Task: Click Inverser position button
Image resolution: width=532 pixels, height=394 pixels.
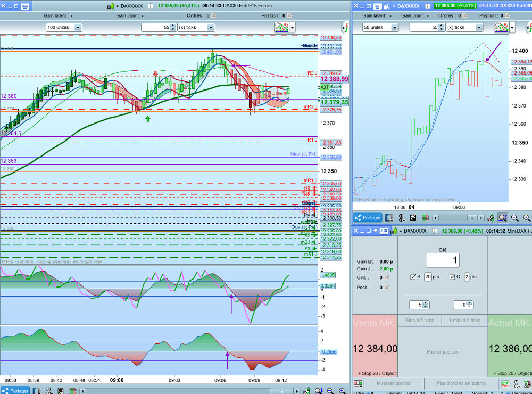Action: [394, 383]
